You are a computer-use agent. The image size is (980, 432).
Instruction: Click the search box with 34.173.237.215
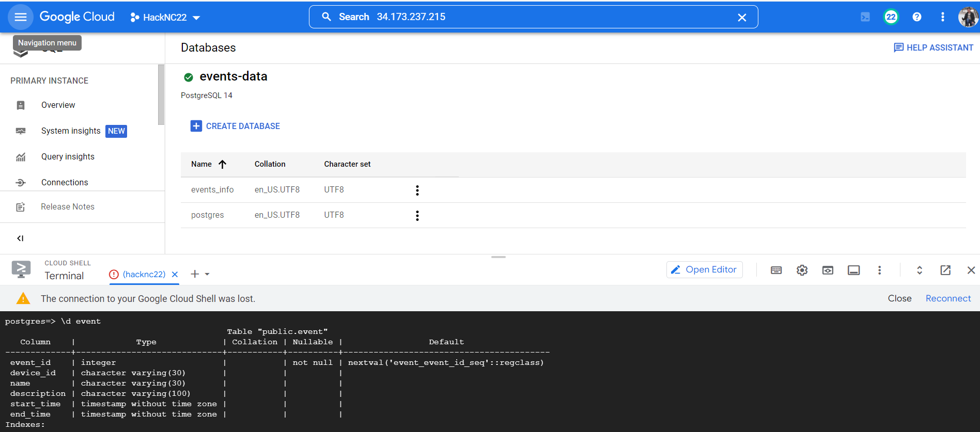pos(533,17)
